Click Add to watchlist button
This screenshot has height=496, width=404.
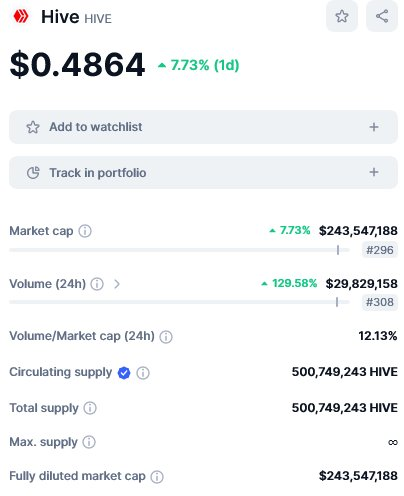pos(203,127)
